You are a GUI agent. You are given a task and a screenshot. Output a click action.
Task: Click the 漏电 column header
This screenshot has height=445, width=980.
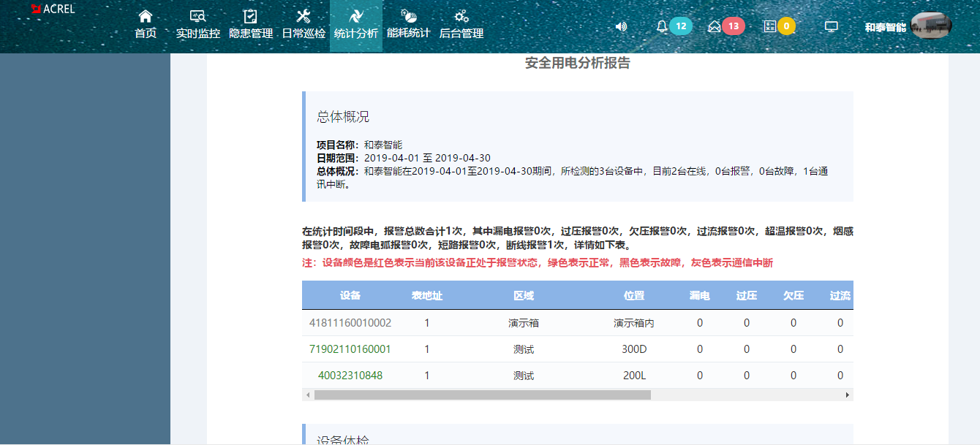700,296
